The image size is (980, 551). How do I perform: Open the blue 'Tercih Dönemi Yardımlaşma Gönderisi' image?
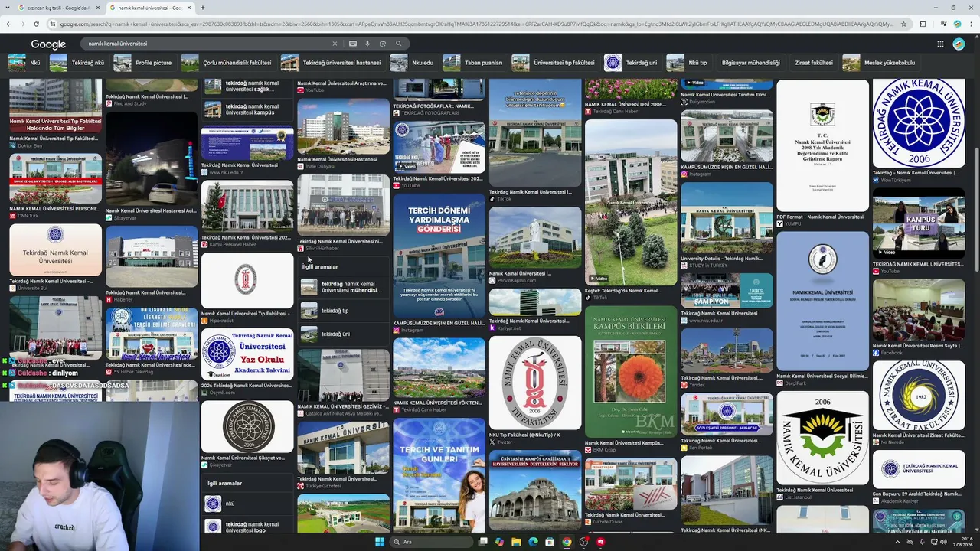(x=439, y=256)
